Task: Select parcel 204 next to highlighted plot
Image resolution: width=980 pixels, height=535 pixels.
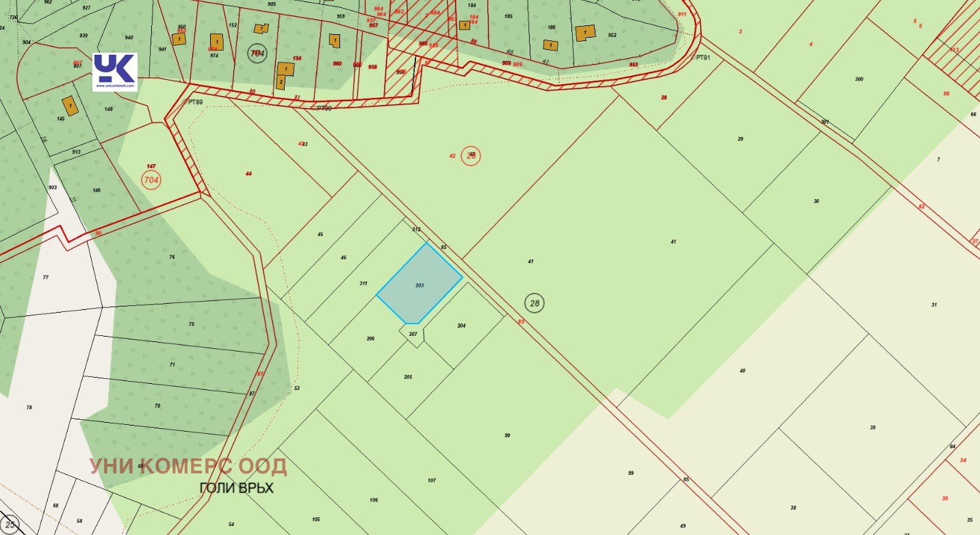Action: click(x=461, y=326)
